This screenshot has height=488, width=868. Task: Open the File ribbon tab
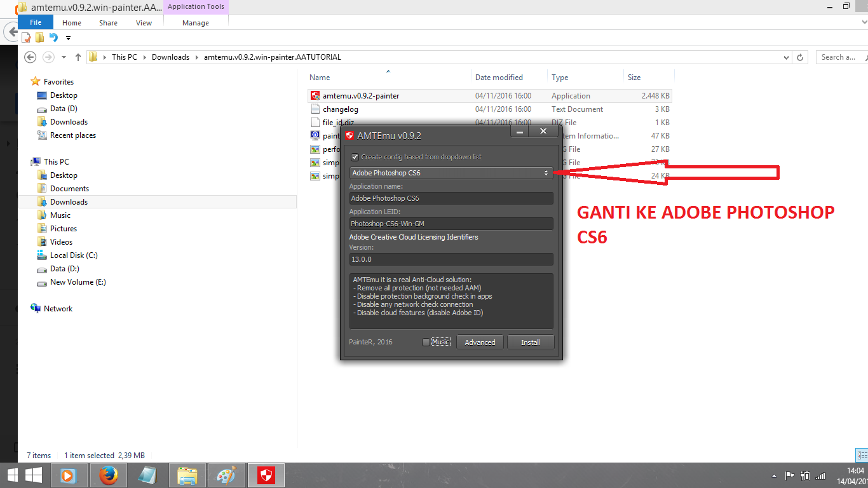click(36, 22)
